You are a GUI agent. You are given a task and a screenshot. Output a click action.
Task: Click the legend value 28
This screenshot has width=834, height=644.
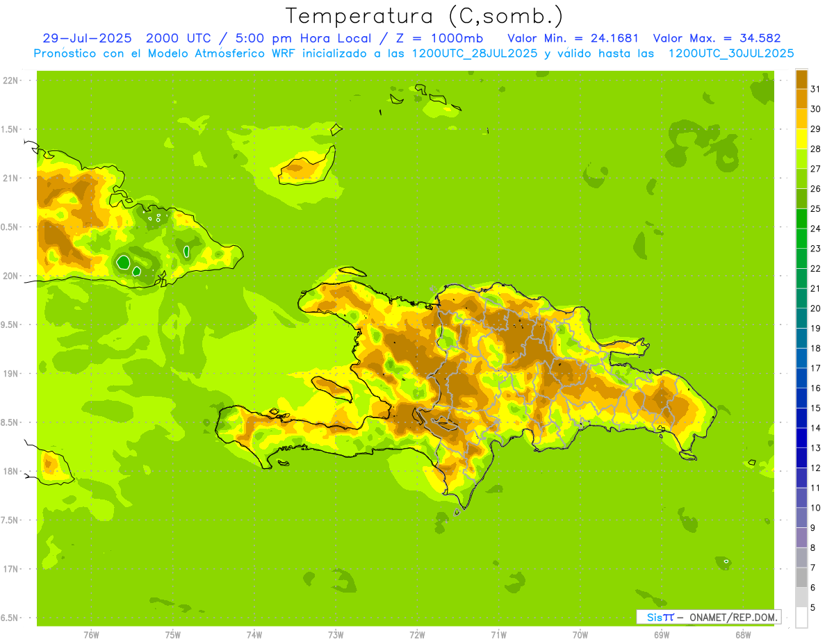(x=815, y=149)
